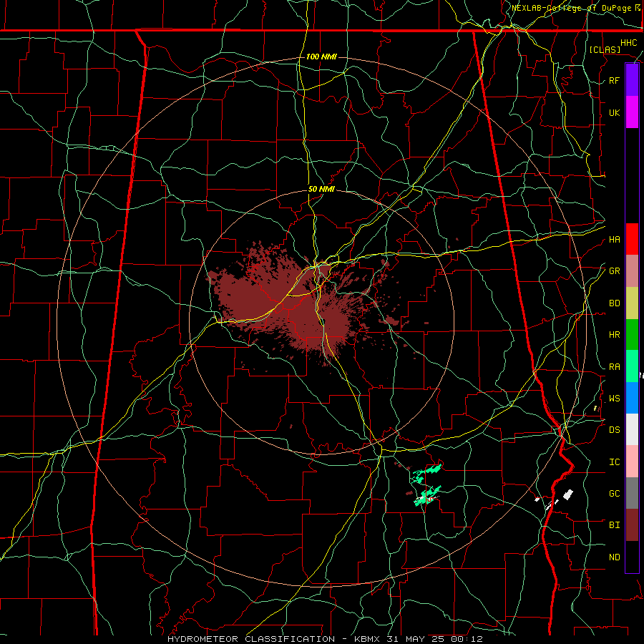The height and width of the screenshot is (644, 644).
Task: Click the WS legend label
Action: pyautogui.click(x=614, y=399)
